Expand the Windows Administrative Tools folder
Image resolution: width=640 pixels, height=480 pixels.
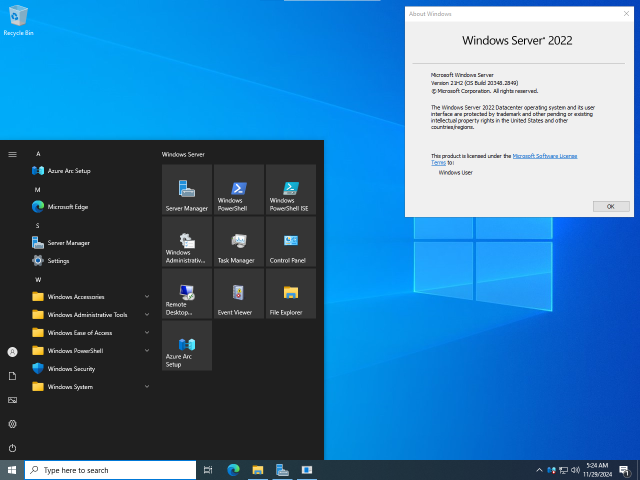click(x=91, y=315)
